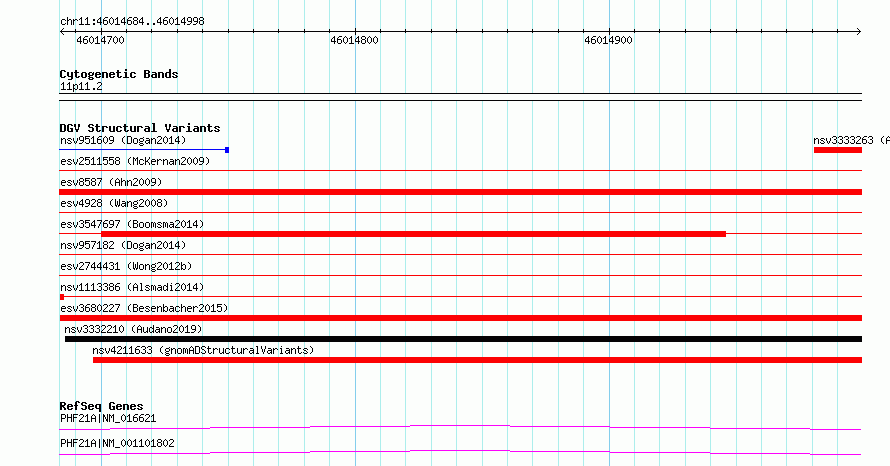Image resolution: width=890 pixels, height=466 pixels.
Task: Click the ruler's right-pointing arrowhead
Action: pyautogui.click(x=859, y=32)
